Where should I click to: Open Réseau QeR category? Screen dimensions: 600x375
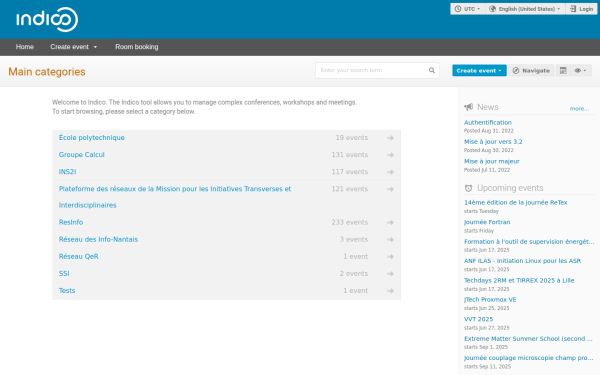pyautogui.click(x=78, y=256)
